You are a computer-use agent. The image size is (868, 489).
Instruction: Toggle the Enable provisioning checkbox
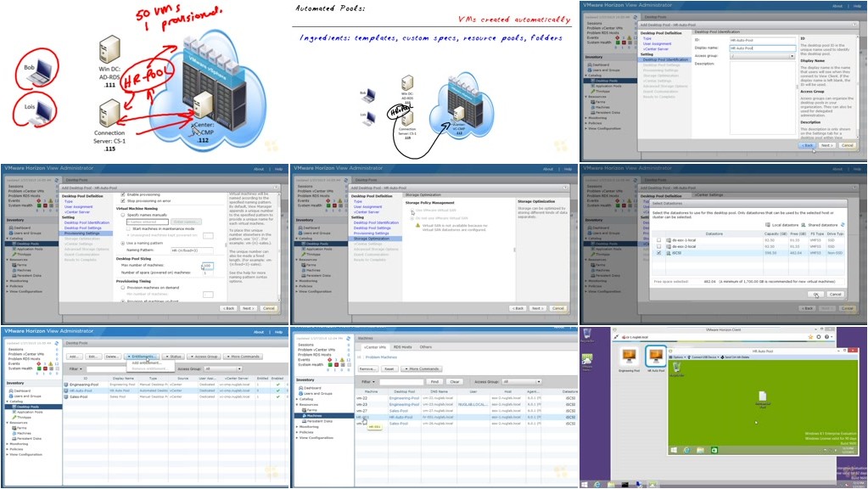123,195
